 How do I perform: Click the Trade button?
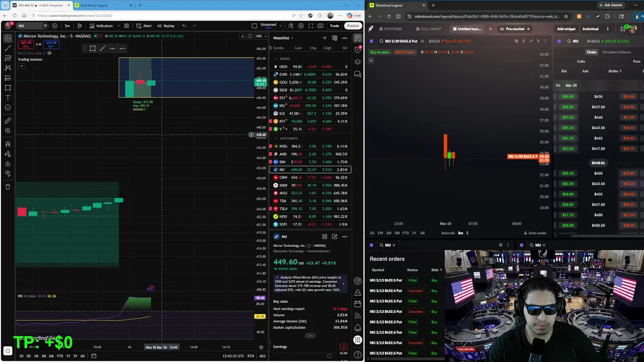point(334,26)
